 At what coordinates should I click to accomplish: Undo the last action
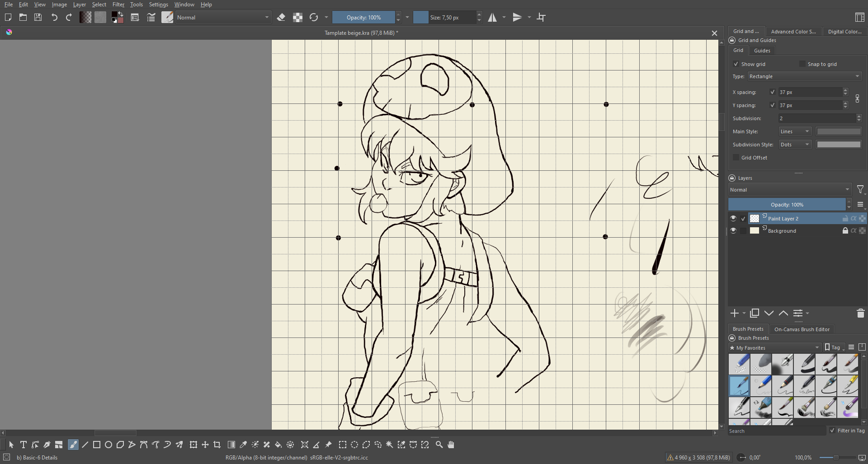pyautogui.click(x=54, y=17)
